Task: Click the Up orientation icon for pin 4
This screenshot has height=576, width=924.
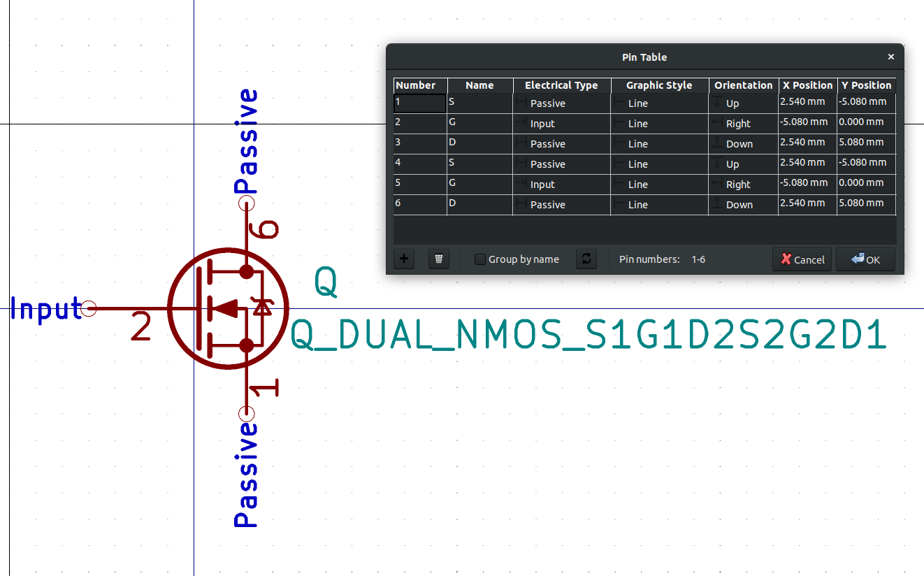Action: click(718, 164)
